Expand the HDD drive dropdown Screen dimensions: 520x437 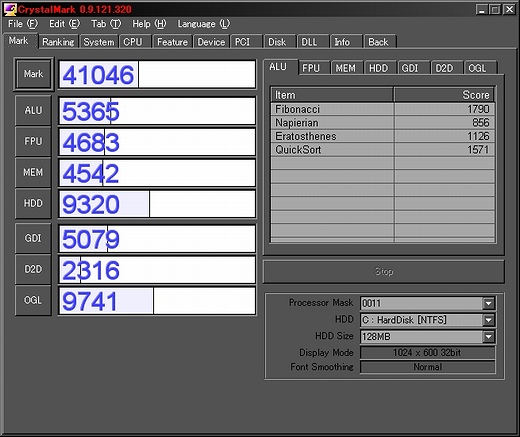(488, 320)
